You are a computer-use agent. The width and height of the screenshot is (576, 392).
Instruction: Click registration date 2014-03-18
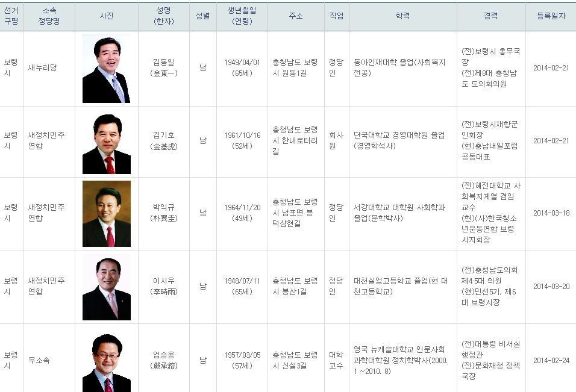point(551,213)
